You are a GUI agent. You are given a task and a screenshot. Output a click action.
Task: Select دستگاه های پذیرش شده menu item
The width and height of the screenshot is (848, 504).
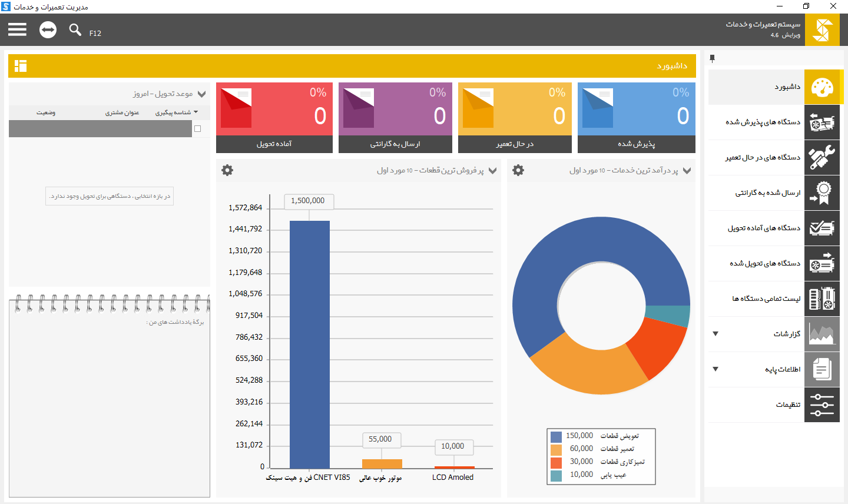click(x=774, y=122)
